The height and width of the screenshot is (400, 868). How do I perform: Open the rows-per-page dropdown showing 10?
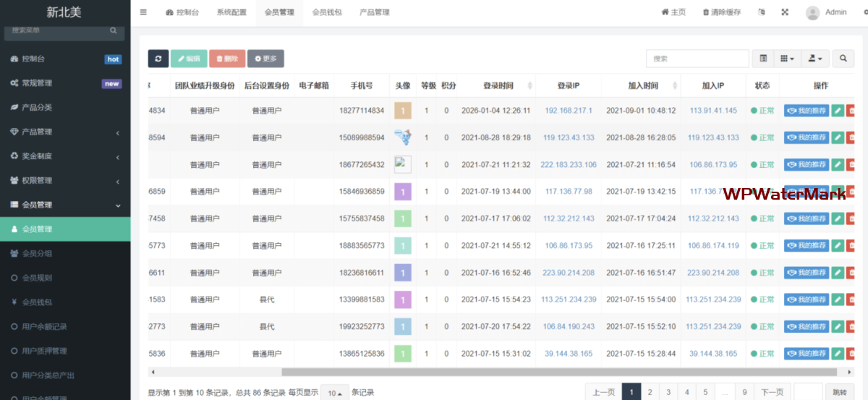coord(334,393)
